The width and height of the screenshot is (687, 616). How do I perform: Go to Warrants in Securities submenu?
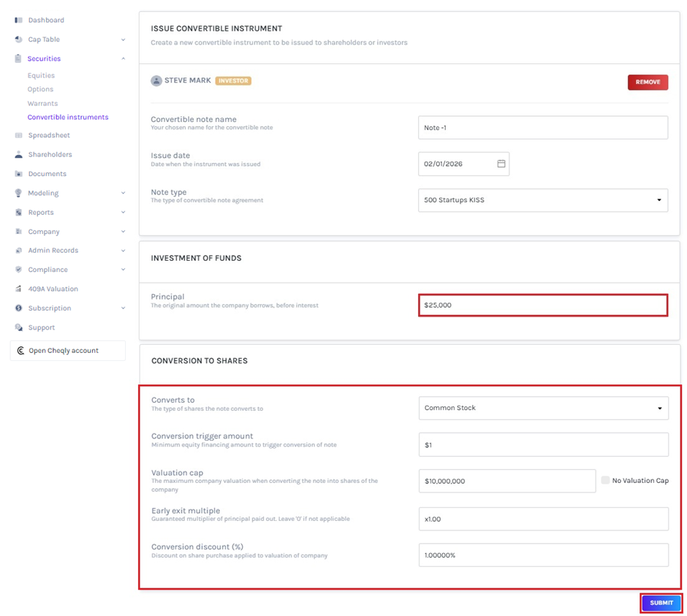(x=42, y=104)
